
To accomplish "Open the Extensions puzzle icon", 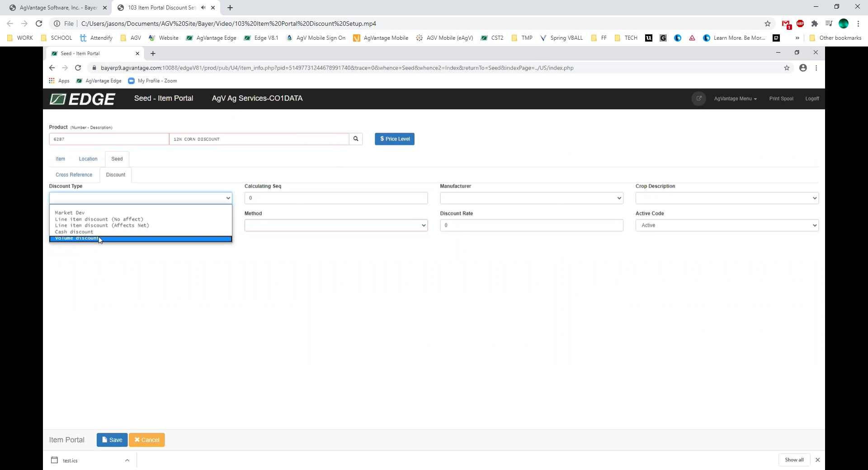I will tap(815, 23).
